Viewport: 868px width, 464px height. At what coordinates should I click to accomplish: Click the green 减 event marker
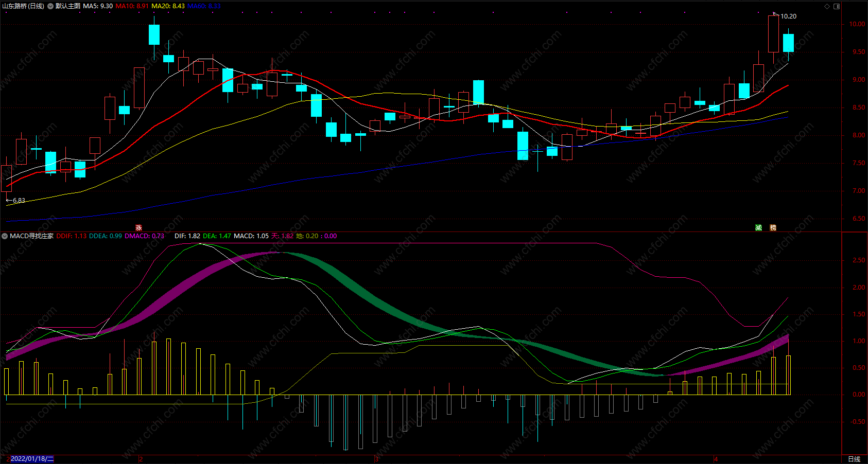tap(758, 227)
